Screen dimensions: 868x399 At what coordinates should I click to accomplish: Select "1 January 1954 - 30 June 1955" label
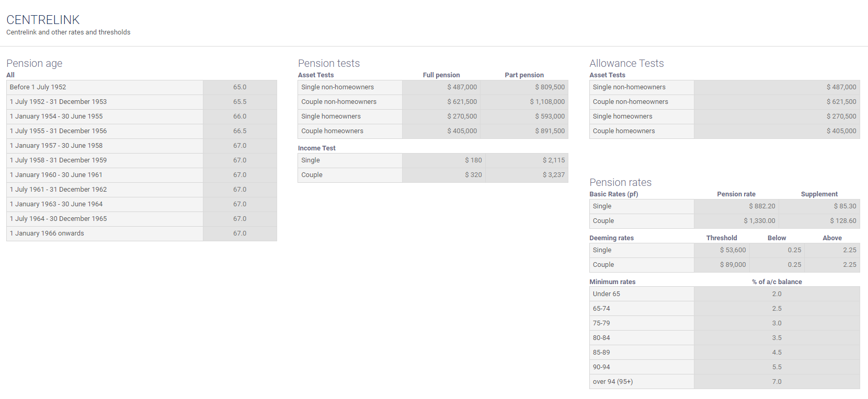pyautogui.click(x=56, y=116)
